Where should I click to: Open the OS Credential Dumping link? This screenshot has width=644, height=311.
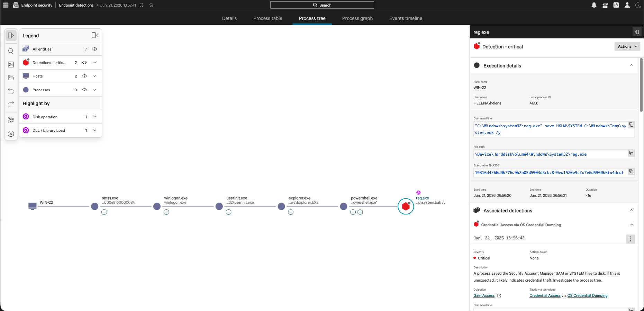(587, 295)
